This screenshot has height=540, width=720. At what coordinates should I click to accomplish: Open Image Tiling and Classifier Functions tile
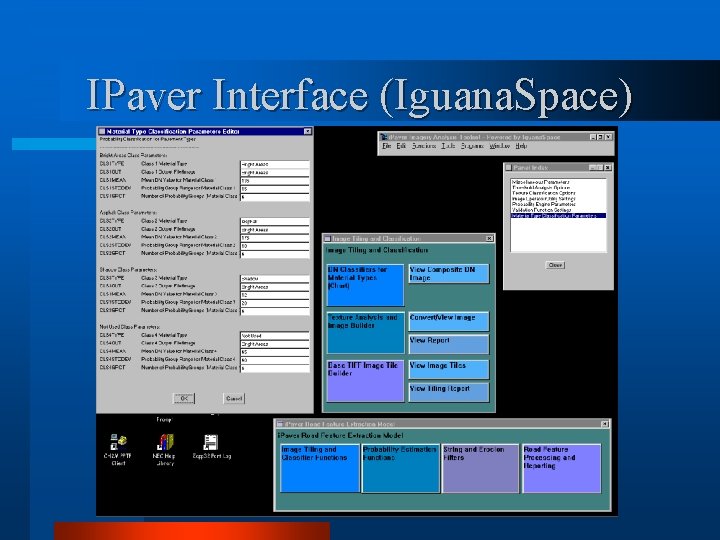click(x=320, y=468)
